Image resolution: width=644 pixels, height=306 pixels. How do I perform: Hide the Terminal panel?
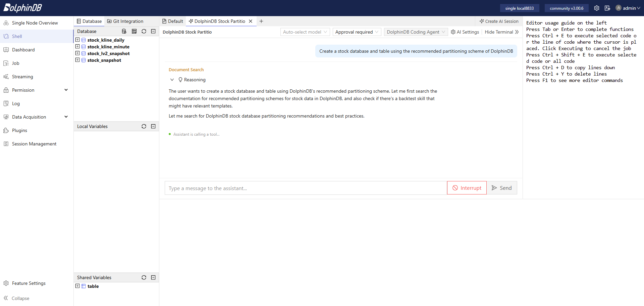[502, 32]
